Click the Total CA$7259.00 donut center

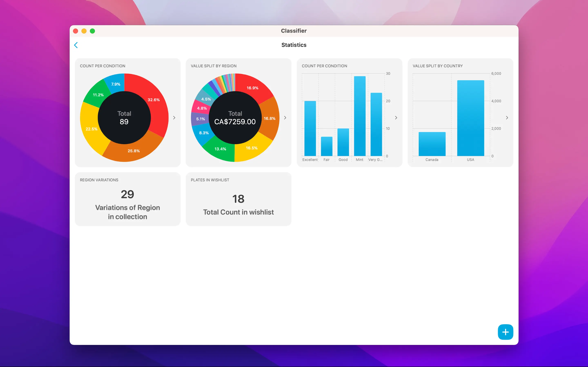235,118
